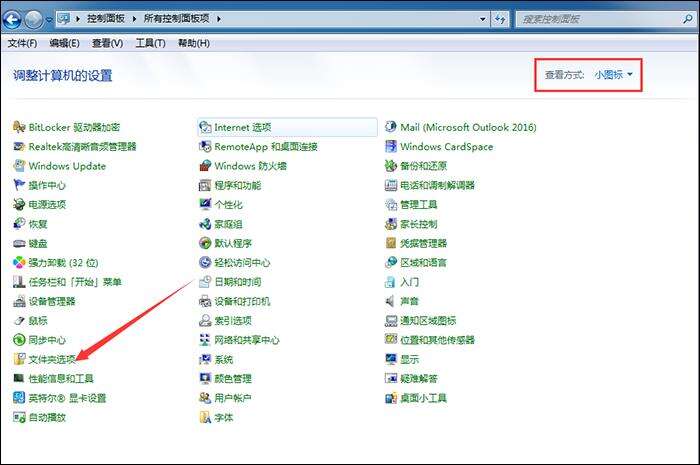Click the Realtek高清晰音频管理器 icon
Image resolution: width=700 pixels, height=465 pixels.
pos(19,147)
